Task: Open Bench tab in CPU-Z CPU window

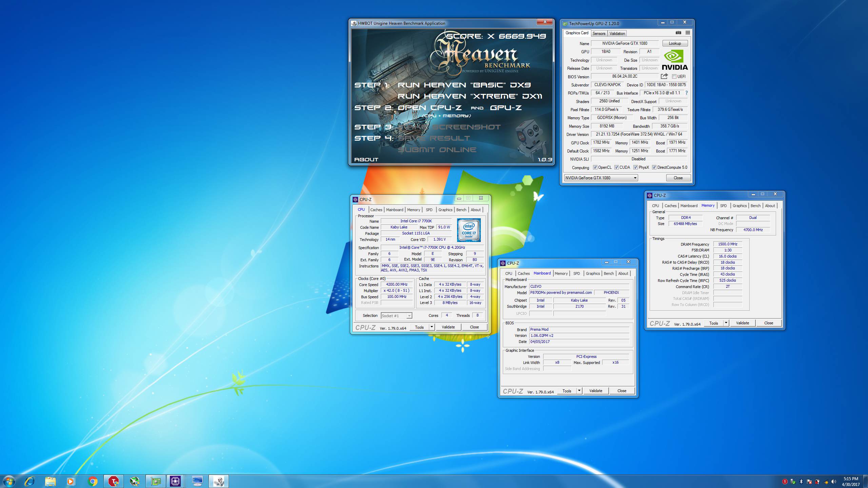Action: coord(461,210)
